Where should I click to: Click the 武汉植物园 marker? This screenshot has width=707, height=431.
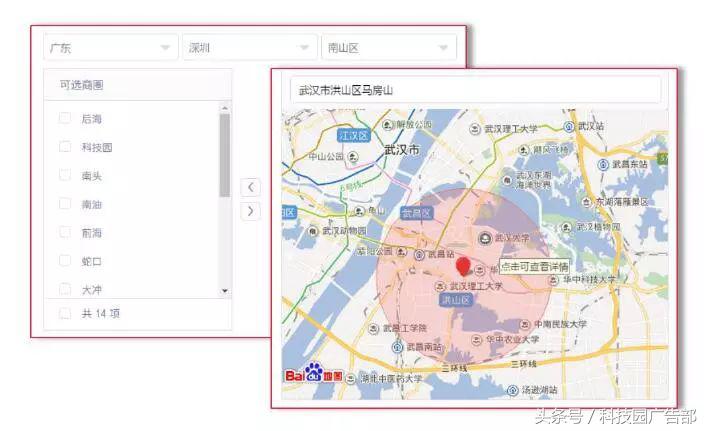[x=567, y=227]
